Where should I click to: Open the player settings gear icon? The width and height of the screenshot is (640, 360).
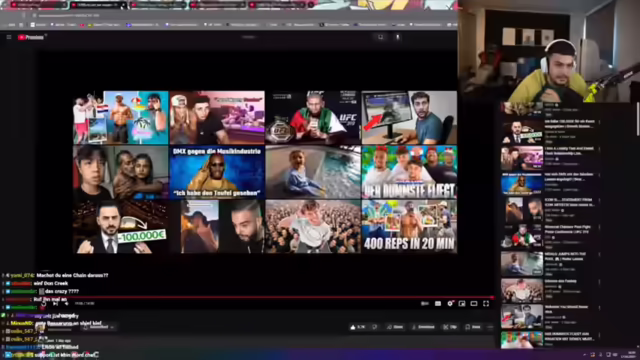(x=450, y=303)
